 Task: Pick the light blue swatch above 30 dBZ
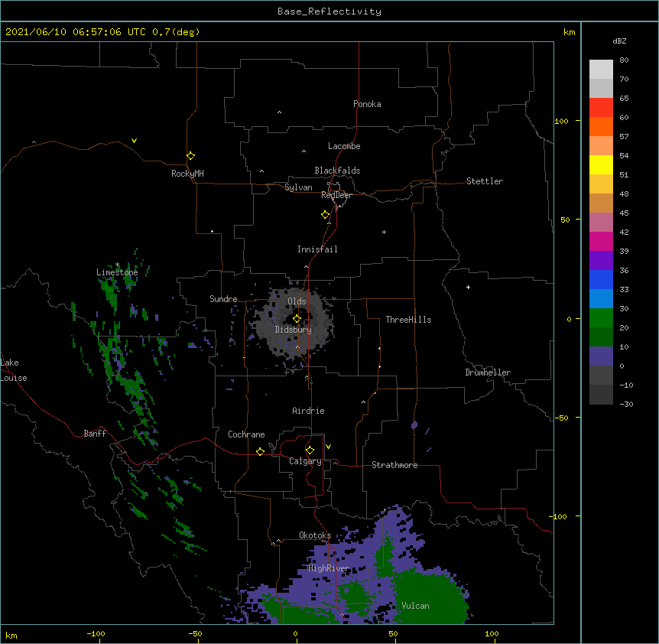click(601, 298)
